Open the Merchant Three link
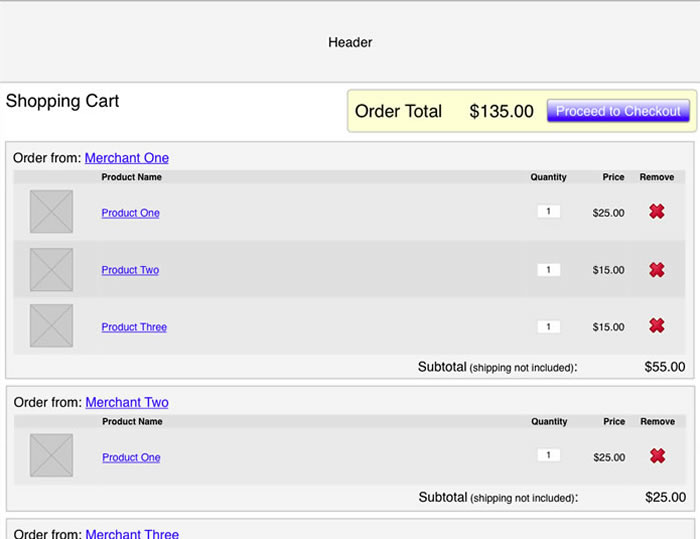 pyautogui.click(x=132, y=533)
